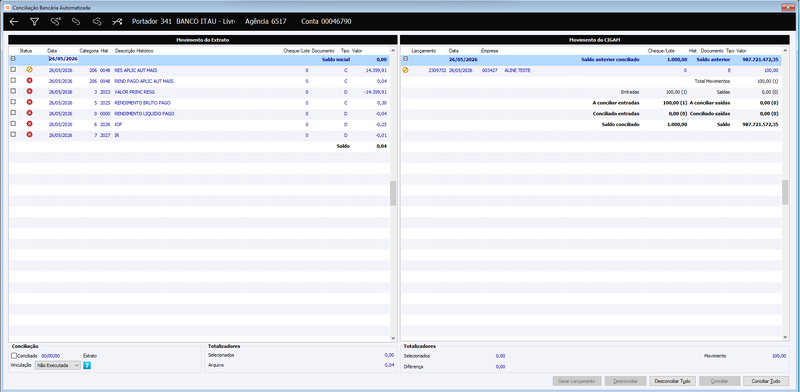800x392 pixels.
Task: Click the CIGAM panel scroll-down arrow
Action: [x=785, y=338]
